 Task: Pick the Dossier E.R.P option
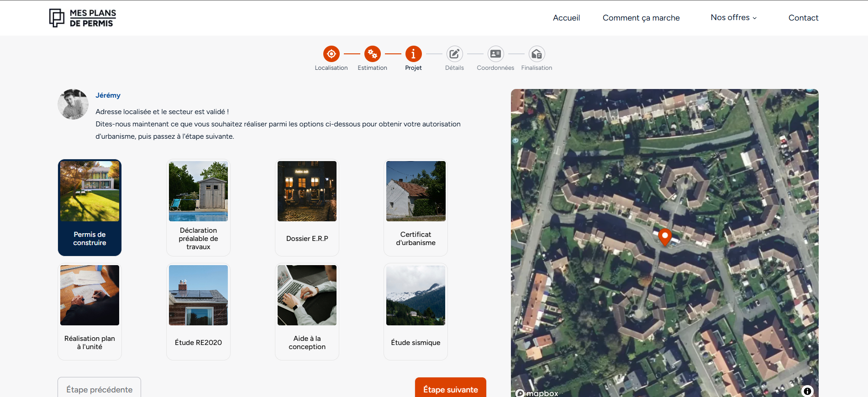307,207
